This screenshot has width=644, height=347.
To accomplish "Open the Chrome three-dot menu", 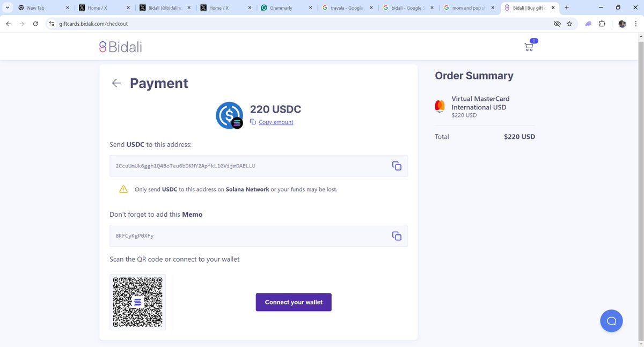I will (636, 24).
